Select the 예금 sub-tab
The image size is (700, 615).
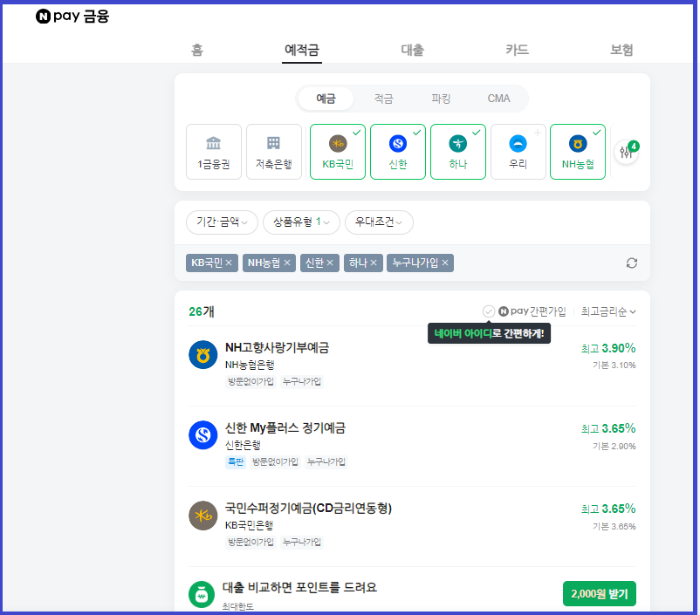coord(326,99)
